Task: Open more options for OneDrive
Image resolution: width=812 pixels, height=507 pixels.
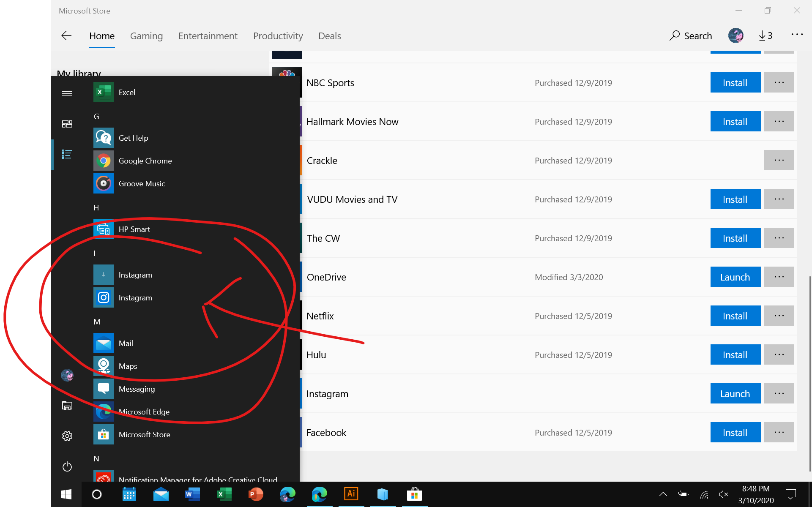Action: 779,277
